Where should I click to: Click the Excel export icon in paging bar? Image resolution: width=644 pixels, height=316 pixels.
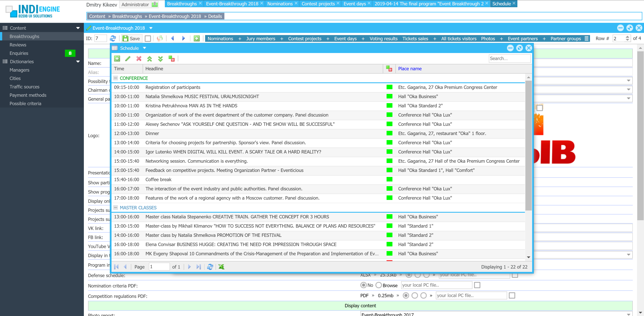pyautogui.click(x=221, y=267)
